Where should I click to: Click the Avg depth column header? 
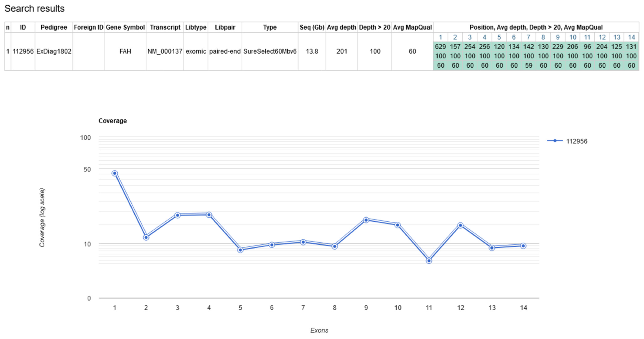click(342, 27)
